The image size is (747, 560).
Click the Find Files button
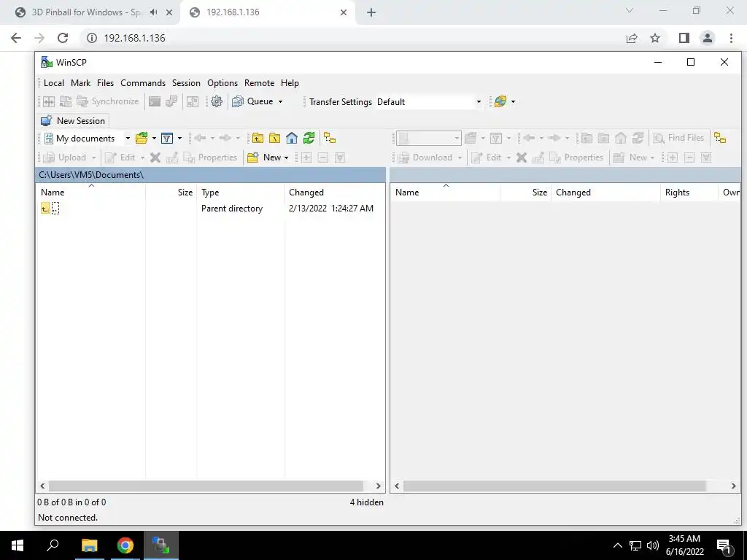[x=678, y=138]
